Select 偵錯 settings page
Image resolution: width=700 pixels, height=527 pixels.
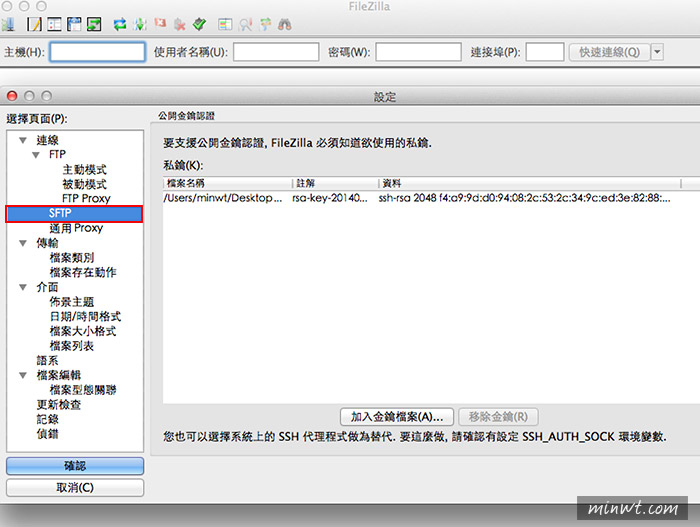pos(47,434)
